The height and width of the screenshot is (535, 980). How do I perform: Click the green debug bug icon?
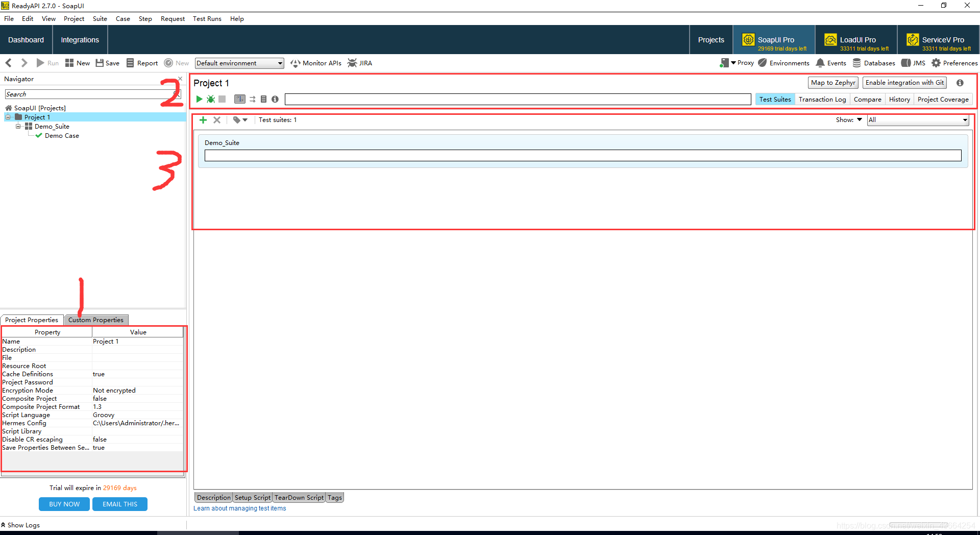coord(211,99)
